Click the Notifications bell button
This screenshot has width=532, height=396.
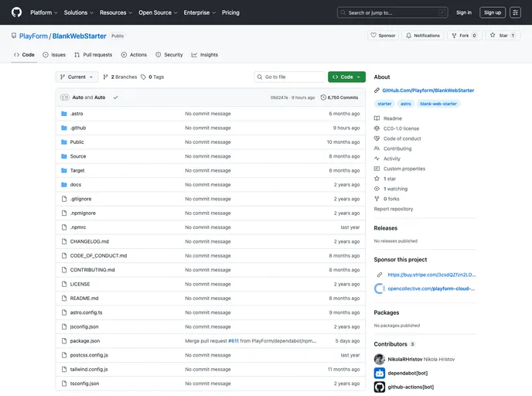coord(422,36)
